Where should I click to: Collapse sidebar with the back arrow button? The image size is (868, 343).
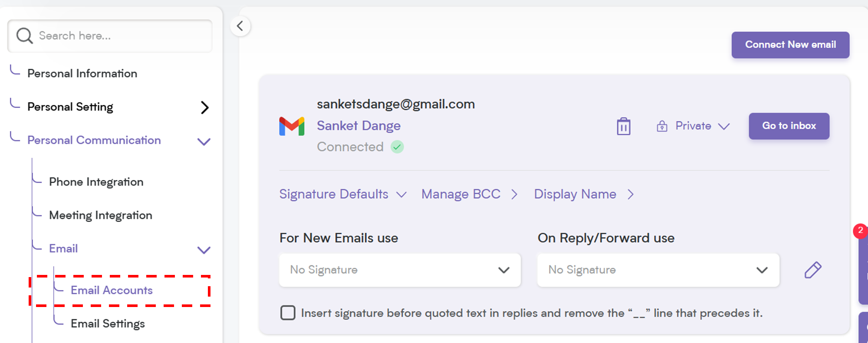(x=240, y=26)
